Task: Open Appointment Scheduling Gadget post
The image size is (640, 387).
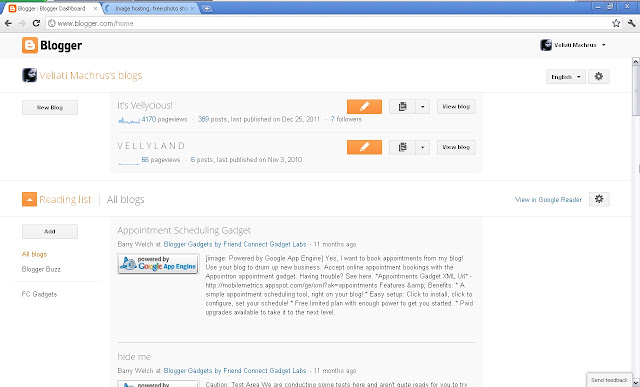Action: pyautogui.click(x=184, y=230)
